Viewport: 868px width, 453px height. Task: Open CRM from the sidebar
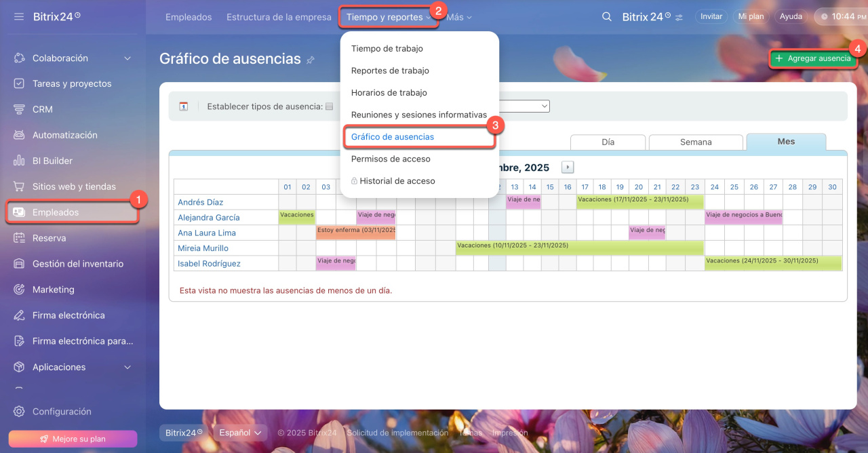click(x=42, y=109)
